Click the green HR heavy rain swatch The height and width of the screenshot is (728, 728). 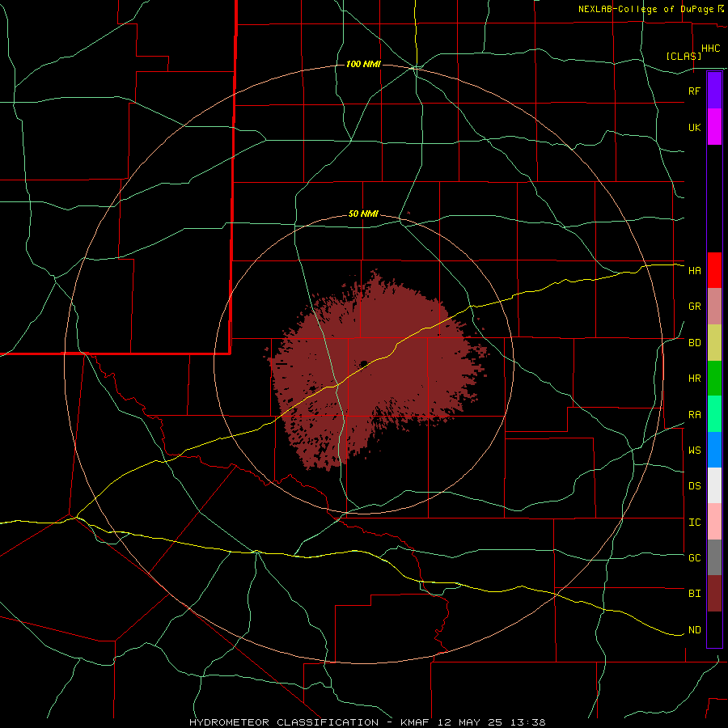714,379
